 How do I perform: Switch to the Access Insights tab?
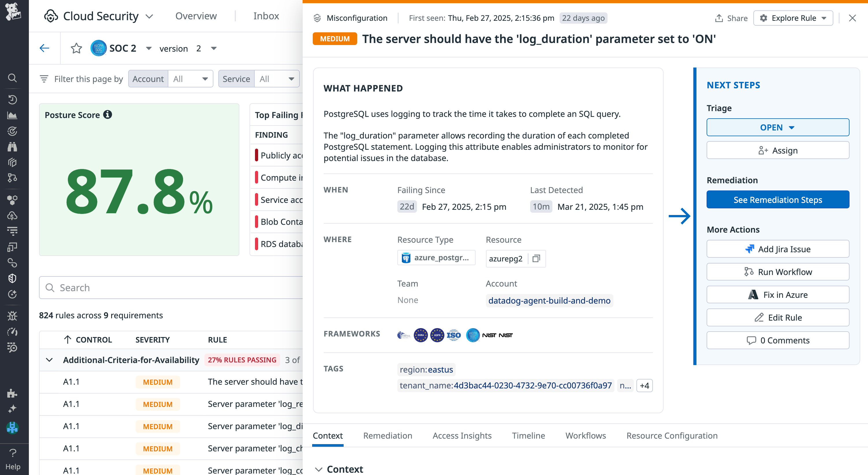point(462,435)
